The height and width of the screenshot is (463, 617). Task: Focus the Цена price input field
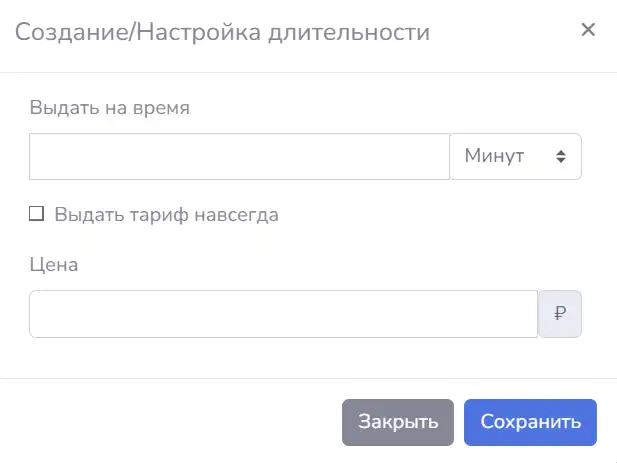click(283, 314)
